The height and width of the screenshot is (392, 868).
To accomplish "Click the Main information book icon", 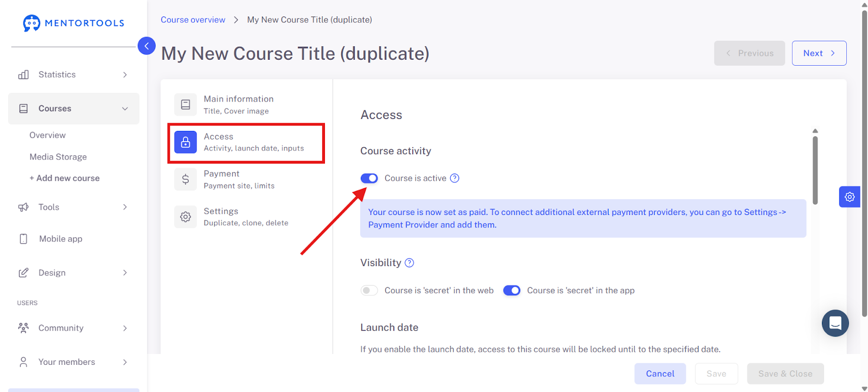I will coord(186,104).
